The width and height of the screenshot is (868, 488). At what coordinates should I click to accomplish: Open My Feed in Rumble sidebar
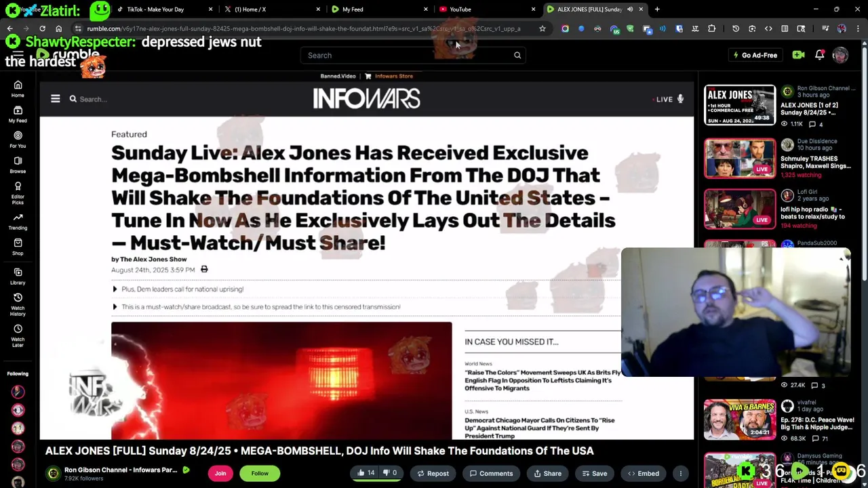coord(18,114)
